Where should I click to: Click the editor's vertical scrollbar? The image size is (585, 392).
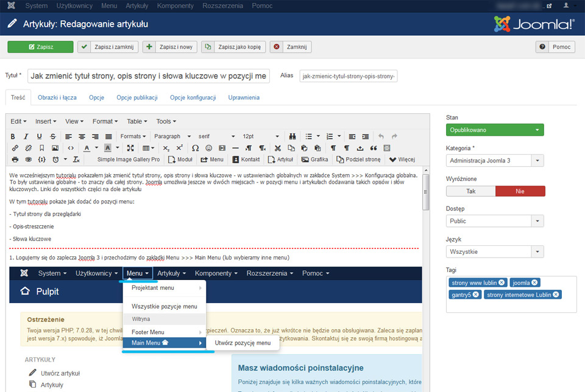[426, 192]
